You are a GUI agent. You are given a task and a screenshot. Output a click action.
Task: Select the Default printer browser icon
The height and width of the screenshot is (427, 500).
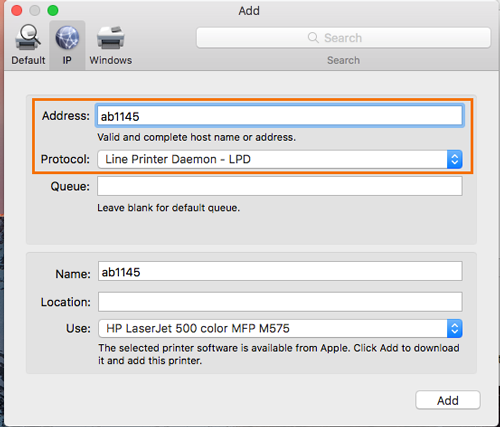coord(28,38)
